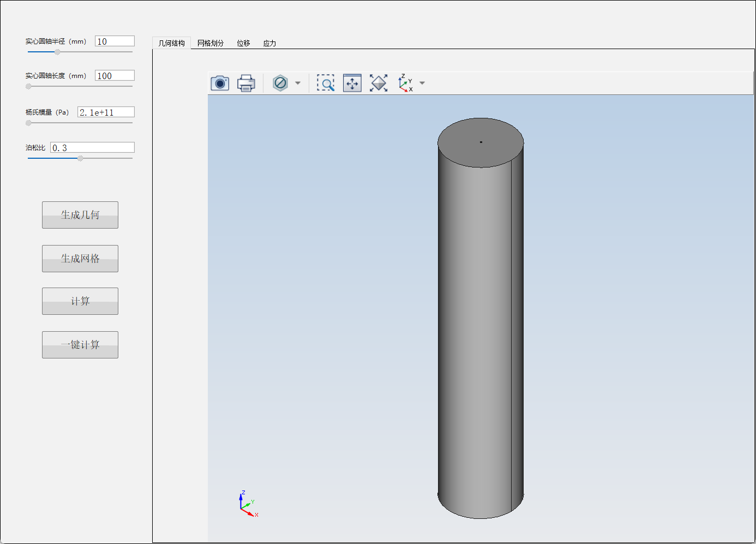Run the 计算 button
The image size is (756, 544).
coord(80,301)
